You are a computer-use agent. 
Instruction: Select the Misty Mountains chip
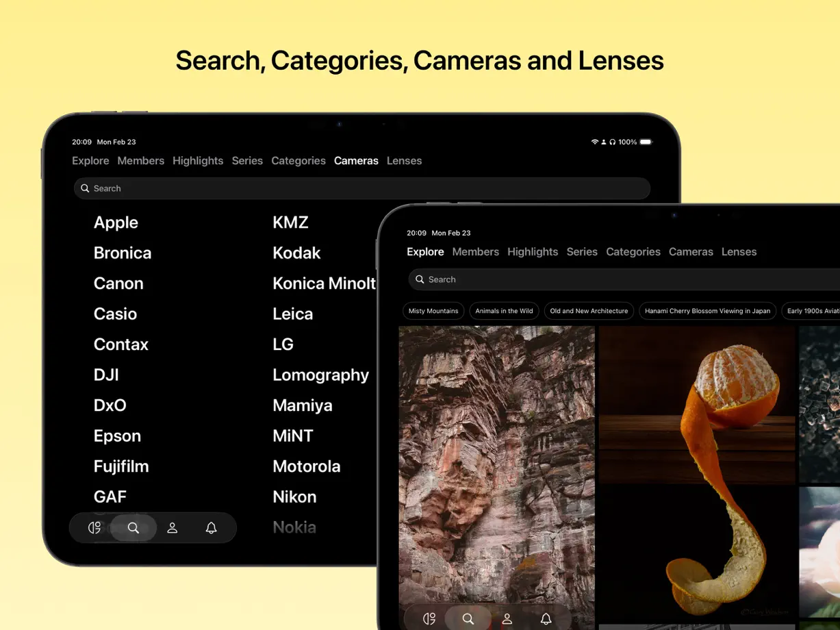(x=433, y=311)
